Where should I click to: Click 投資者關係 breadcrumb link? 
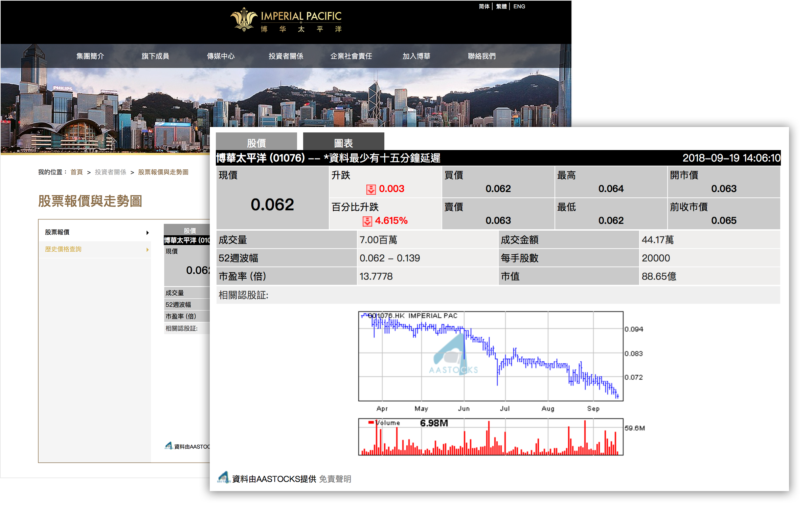pos(110,172)
